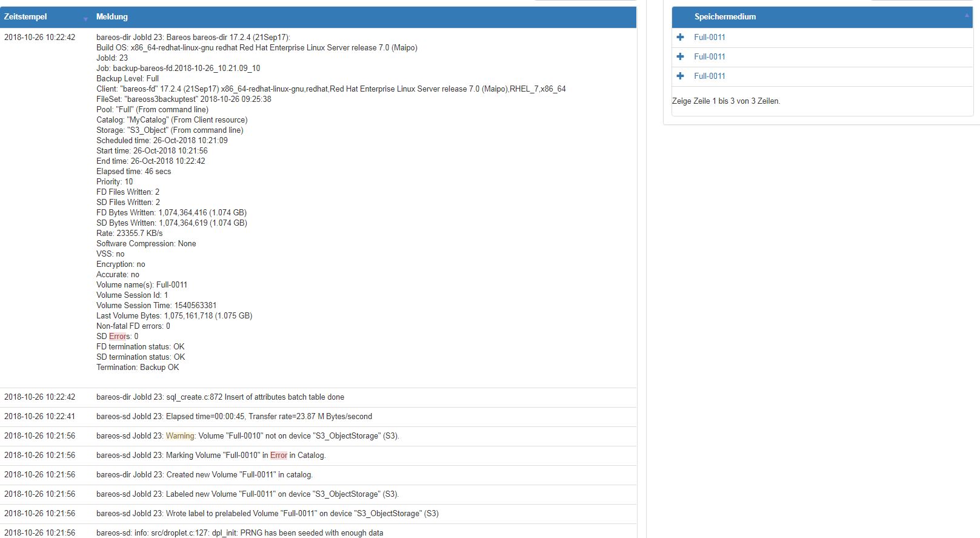
Task: Click the sort arrow in Speichermedium header
Action: coord(967,16)
